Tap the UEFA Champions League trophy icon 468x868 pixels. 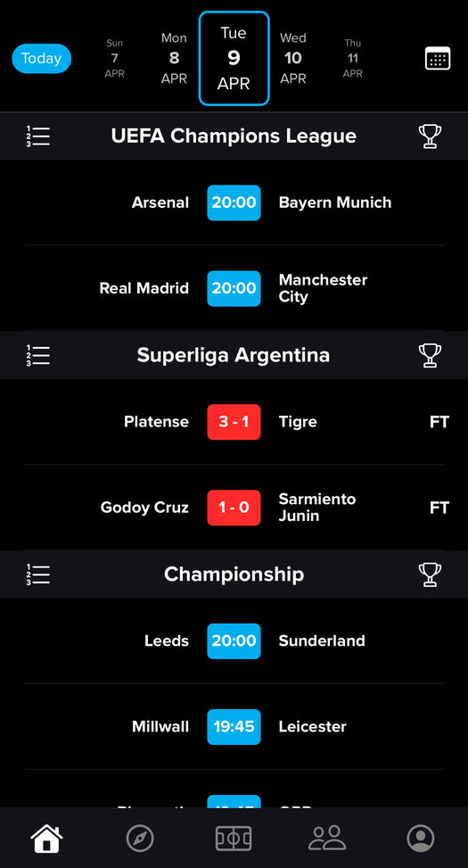pos(430,136)
